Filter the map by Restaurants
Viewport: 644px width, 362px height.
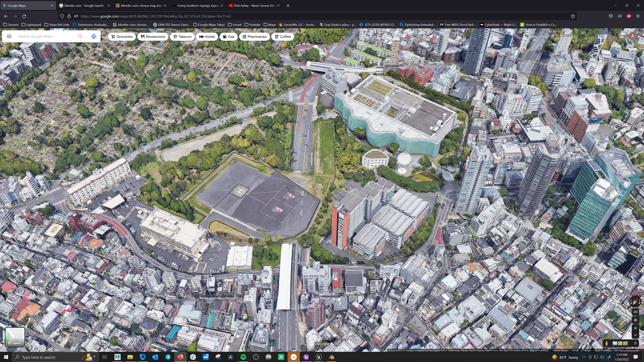tap(153, 37)
